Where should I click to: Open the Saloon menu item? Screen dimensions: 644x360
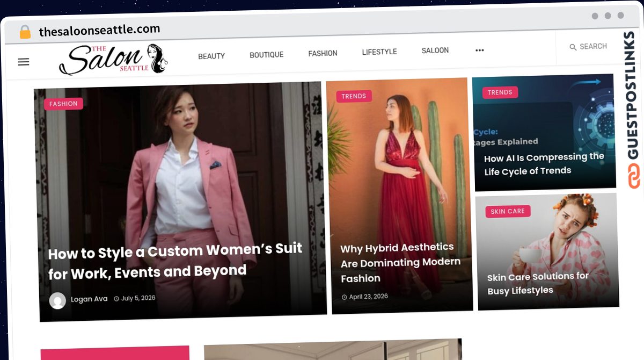click(x=435, y=51)
